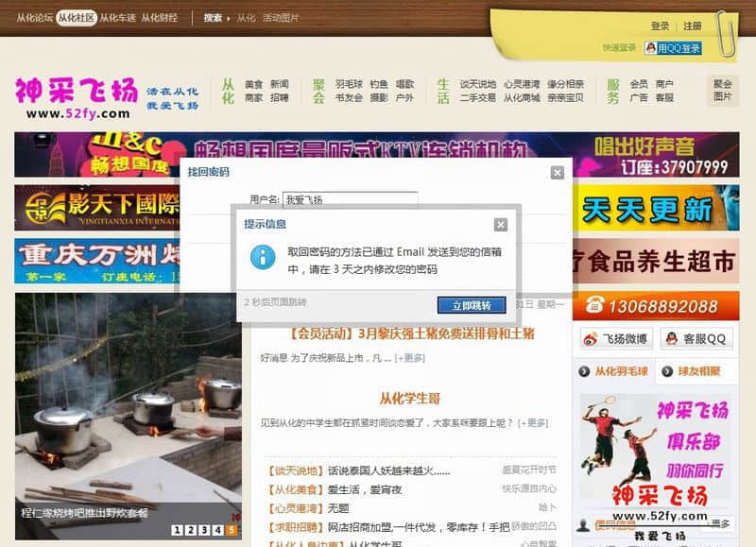Click [+更多] after 好消息 summary
The height and width of the screenshot is (547, 756).
click(x=409, y=358)
